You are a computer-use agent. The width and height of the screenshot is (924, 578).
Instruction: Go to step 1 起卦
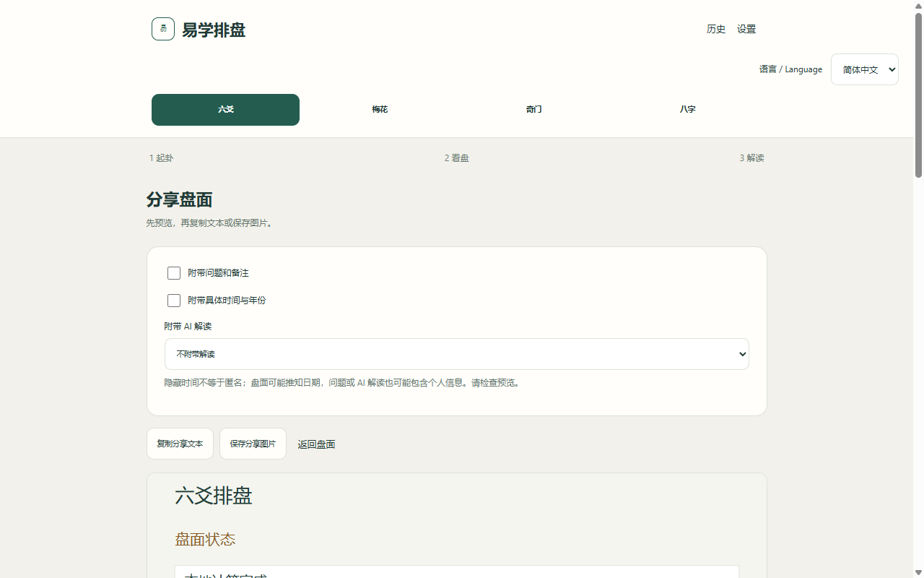161,158
